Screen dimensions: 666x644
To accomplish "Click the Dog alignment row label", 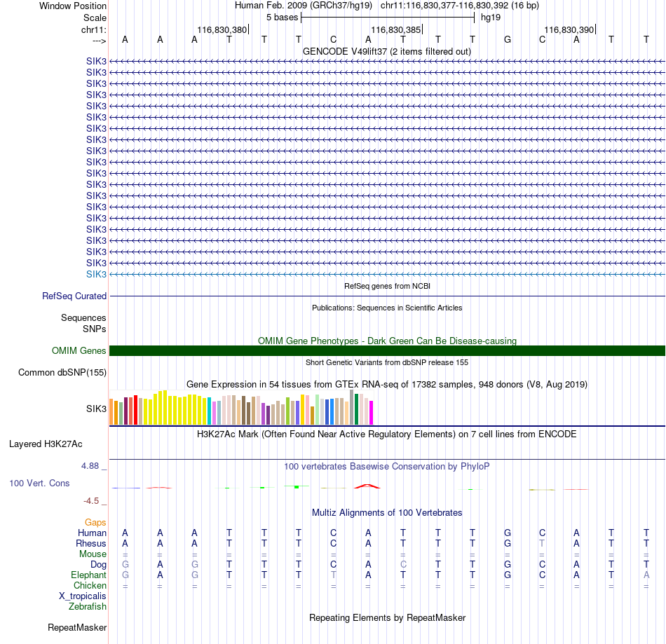I will (x=98, y=565).
